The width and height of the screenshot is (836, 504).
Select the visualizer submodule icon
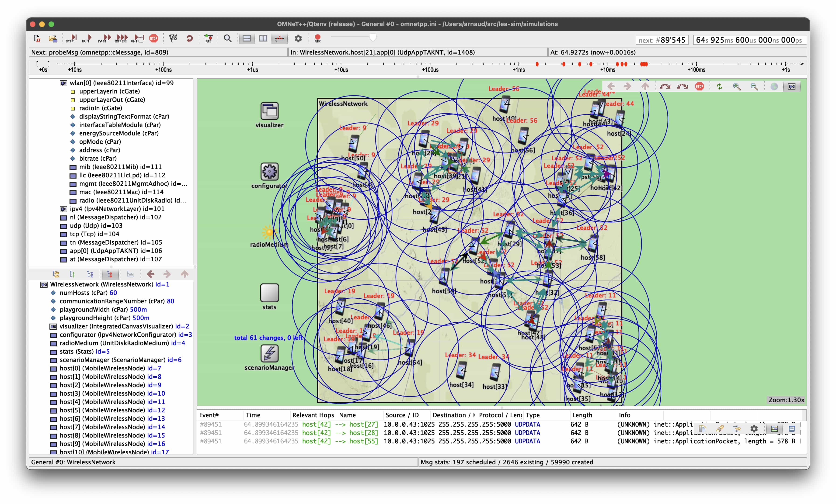tap(269, 110)
